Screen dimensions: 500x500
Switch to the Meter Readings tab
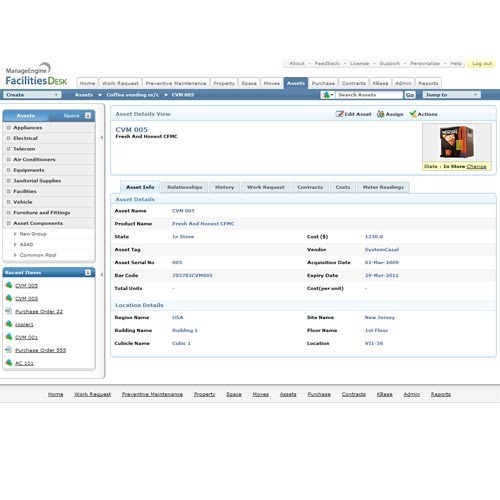point(383,187)
